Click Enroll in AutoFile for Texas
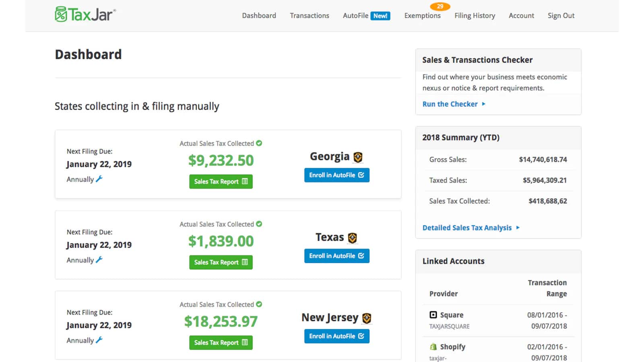Screen dimensions: 644x362 336,256
